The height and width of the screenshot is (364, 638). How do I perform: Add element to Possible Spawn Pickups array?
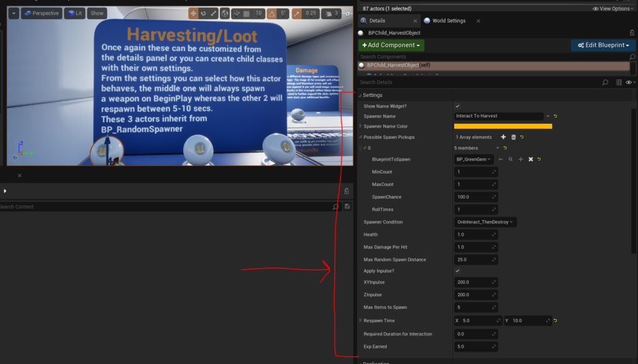click(503, 137)
